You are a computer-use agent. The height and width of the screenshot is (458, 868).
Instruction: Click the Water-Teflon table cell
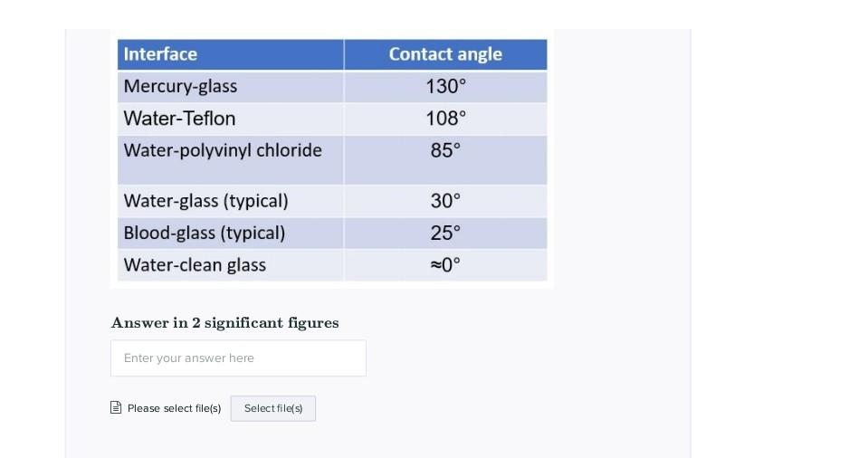230,119
